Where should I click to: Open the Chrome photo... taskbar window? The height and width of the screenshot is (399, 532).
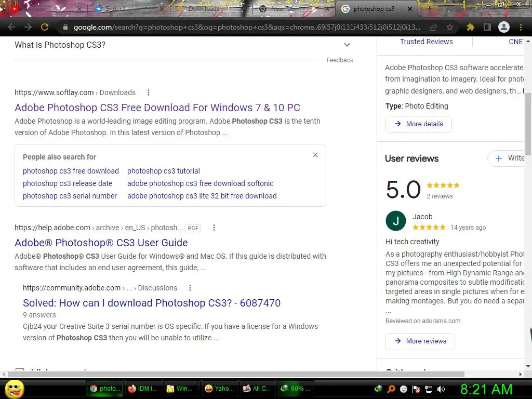[104, 389]
